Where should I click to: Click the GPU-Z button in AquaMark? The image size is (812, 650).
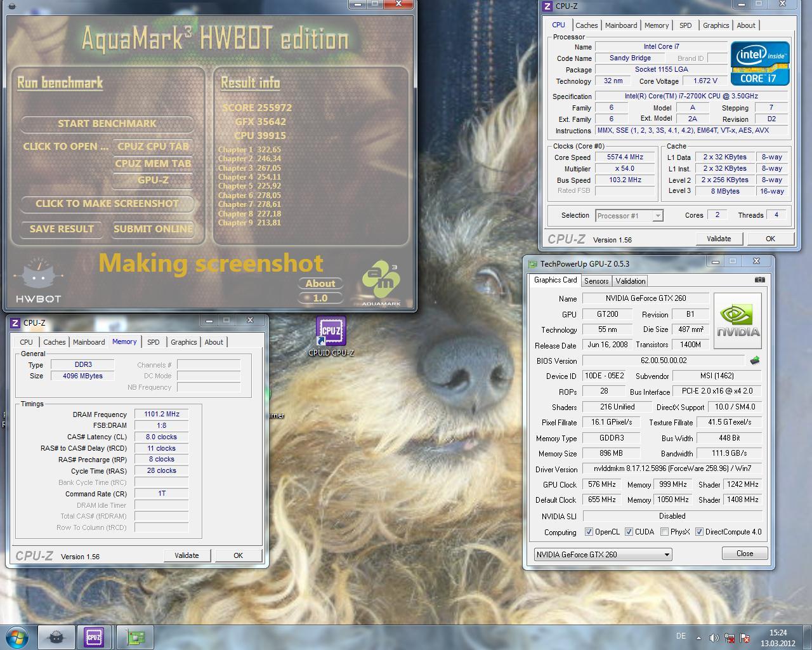[x=153, y=180]
